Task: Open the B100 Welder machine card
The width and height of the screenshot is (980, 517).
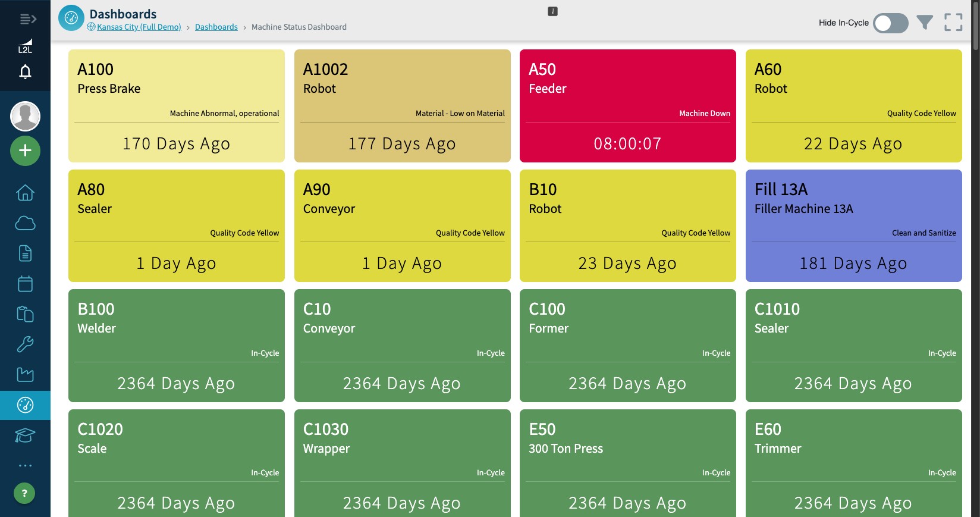Action: coord(177,346)
